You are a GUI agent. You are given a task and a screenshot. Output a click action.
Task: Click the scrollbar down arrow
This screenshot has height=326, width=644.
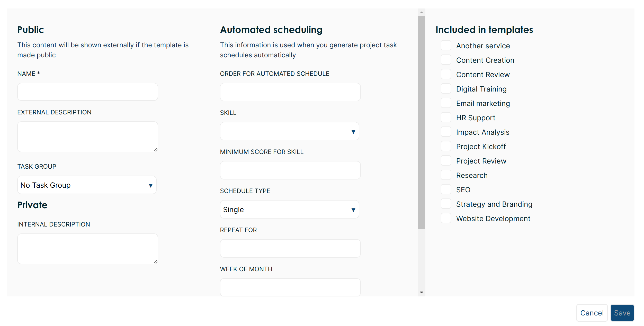click(x=421, y=292)
